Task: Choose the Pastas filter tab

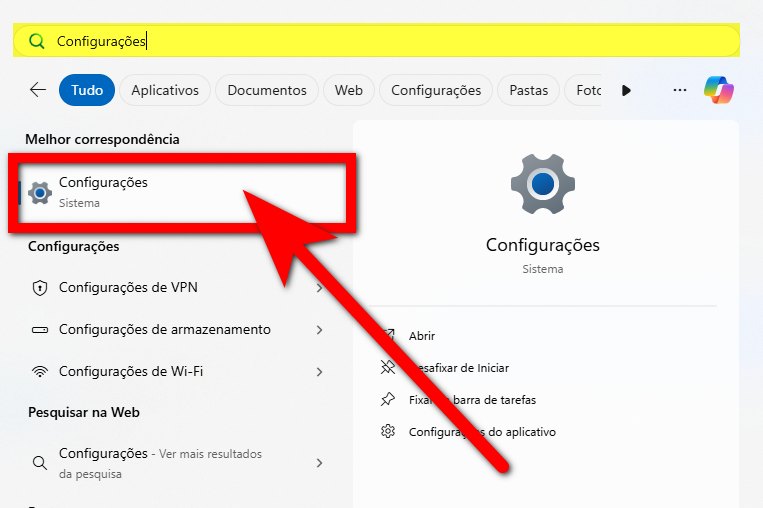Action: [528, 90]
